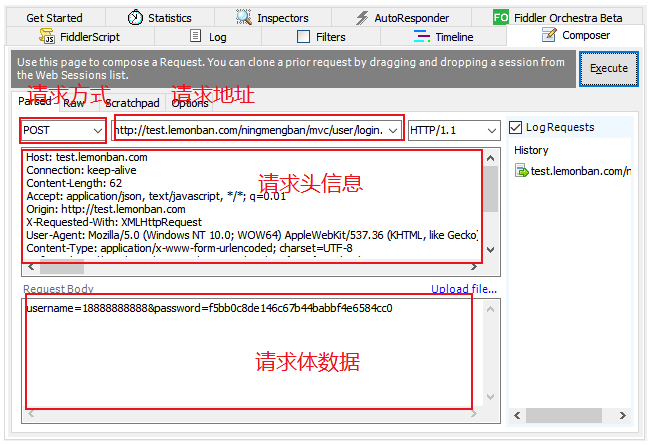This screenshot has height=445, width=651.
Task: Click the Statistics clock icon
Action: pos(135,17)
